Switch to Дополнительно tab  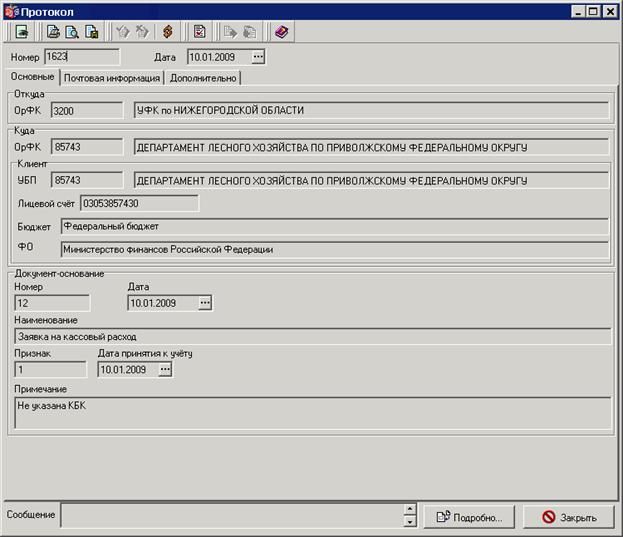(203, 78)
